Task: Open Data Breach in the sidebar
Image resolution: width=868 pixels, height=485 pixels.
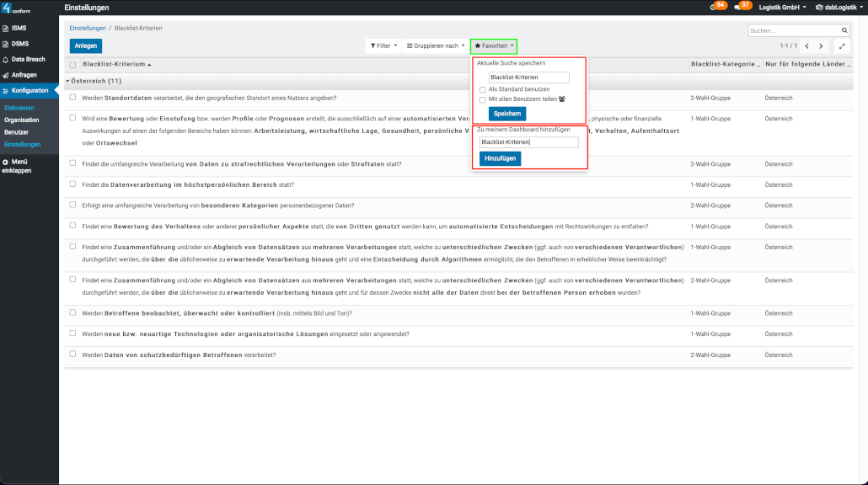Action: coord(28,60)
